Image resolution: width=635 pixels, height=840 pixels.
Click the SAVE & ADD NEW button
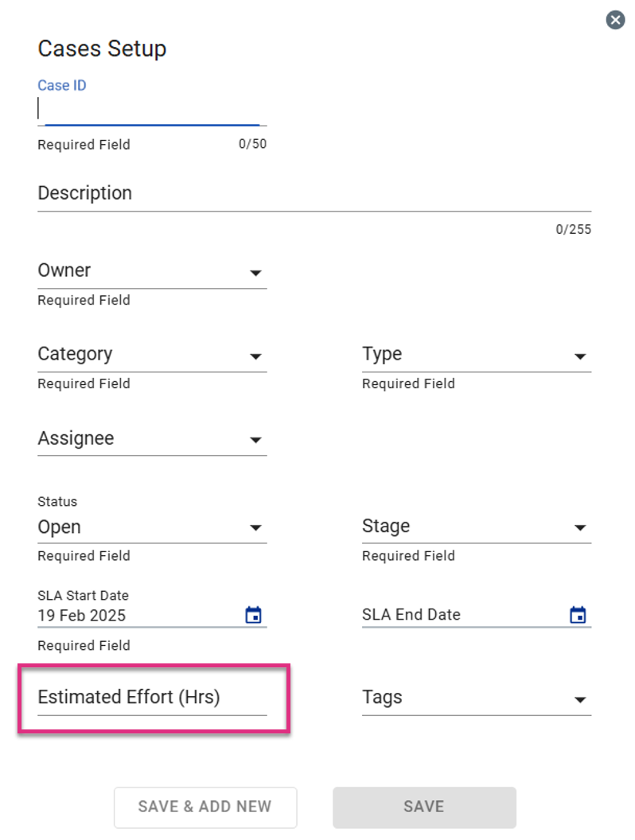pyautogui.click(x=205, y=807)
